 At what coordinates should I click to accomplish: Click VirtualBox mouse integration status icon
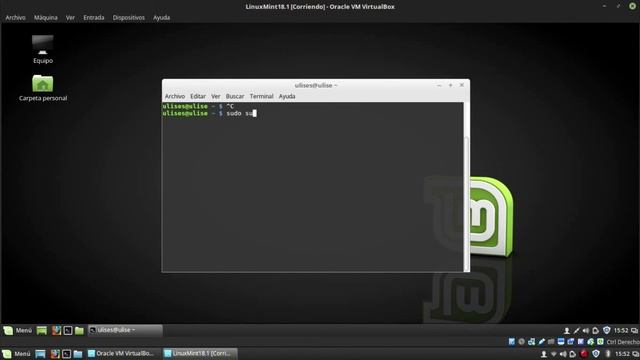click(591, 341)
